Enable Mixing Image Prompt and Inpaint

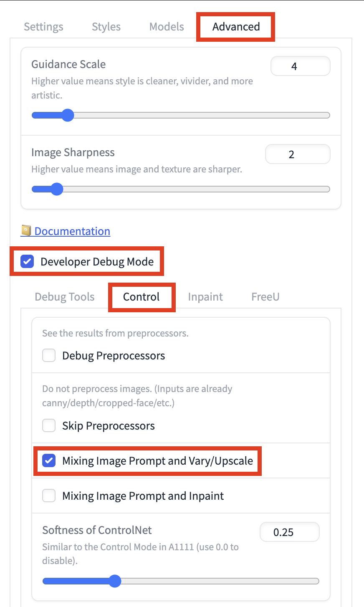49,496
